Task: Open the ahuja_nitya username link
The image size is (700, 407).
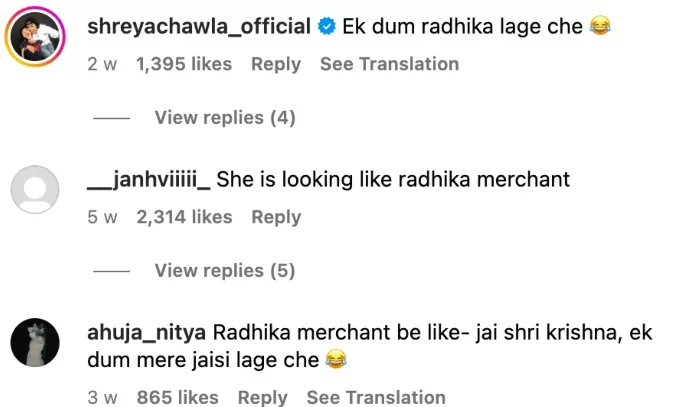Action: (146, 333)
